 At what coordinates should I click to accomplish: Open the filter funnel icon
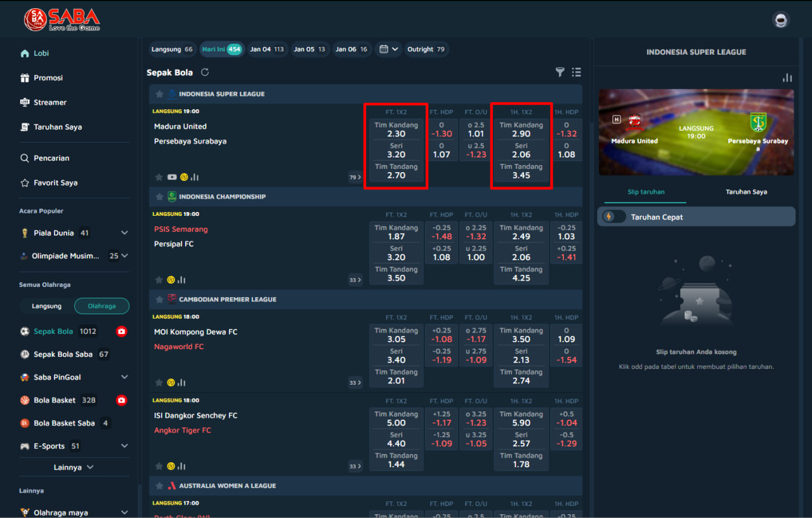[x=560, y=72]
